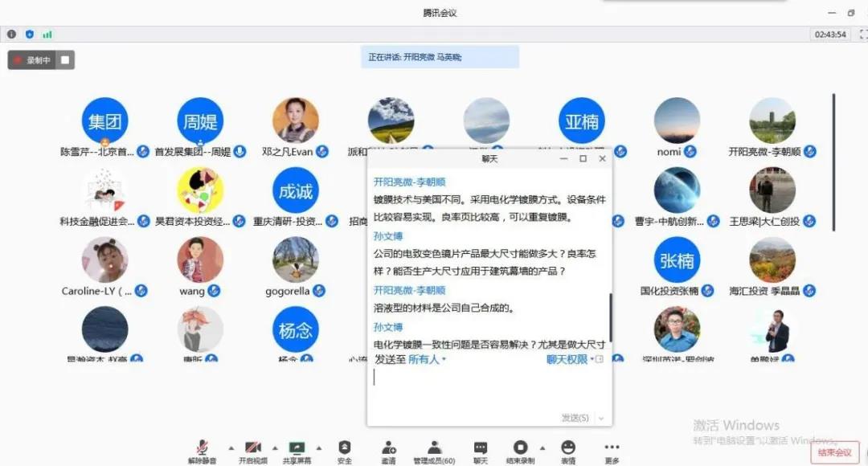Click the 录制中 recording indicator
Image resolution: width=868 pixels, height=466 pixels.
(33, 59)
